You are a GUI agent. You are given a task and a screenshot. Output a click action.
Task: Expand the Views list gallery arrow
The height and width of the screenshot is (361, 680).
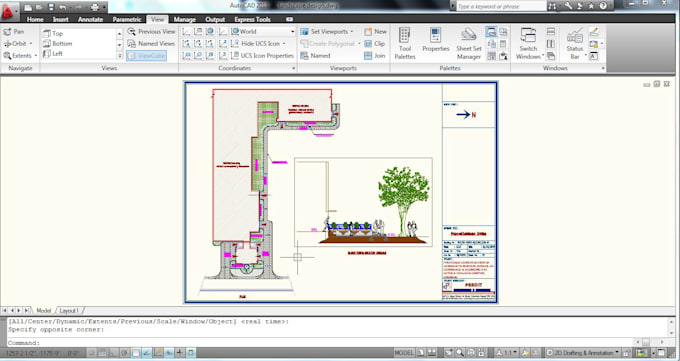pyautogui.click(x=120, y=56)
